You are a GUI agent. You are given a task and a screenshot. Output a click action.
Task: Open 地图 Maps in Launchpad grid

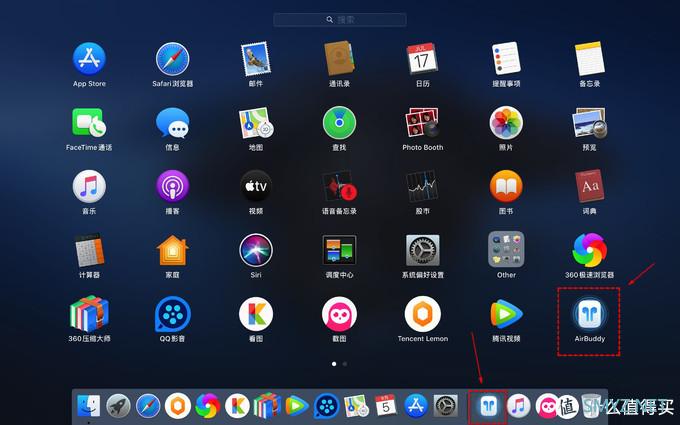coord(256,123)
